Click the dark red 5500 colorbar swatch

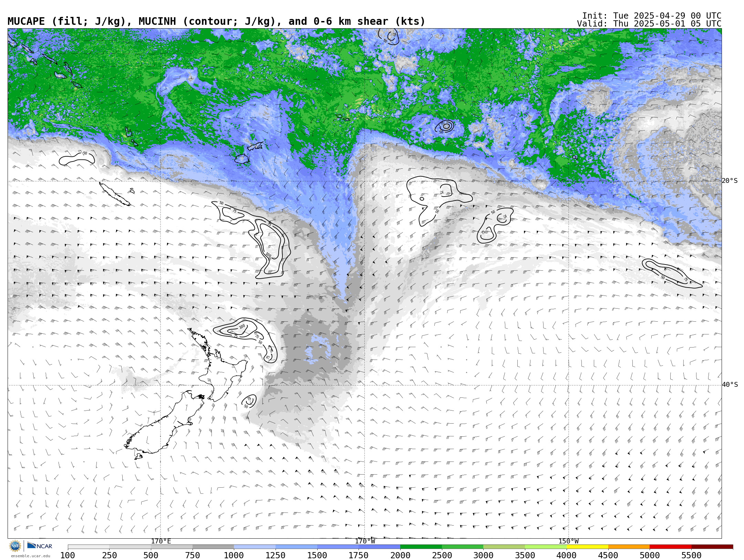712,547
